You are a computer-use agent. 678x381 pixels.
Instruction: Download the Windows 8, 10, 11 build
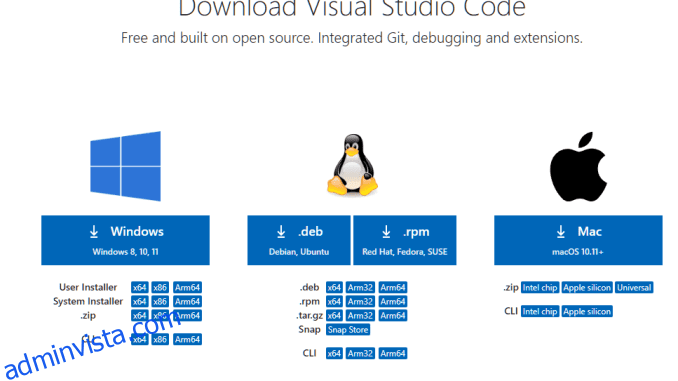click(125, 240)
